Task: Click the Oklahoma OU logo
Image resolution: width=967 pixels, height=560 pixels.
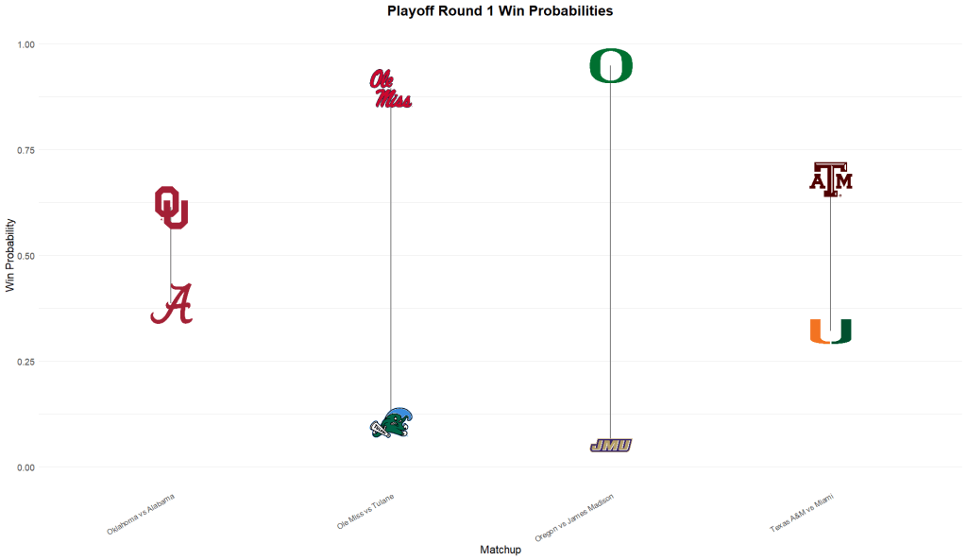Action: pyautogui.click(x=171, y=208)
